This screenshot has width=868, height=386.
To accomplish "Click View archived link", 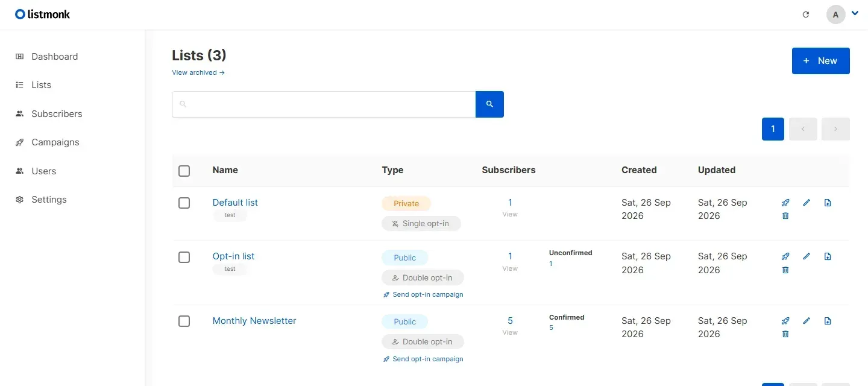I will coord(198,72).
